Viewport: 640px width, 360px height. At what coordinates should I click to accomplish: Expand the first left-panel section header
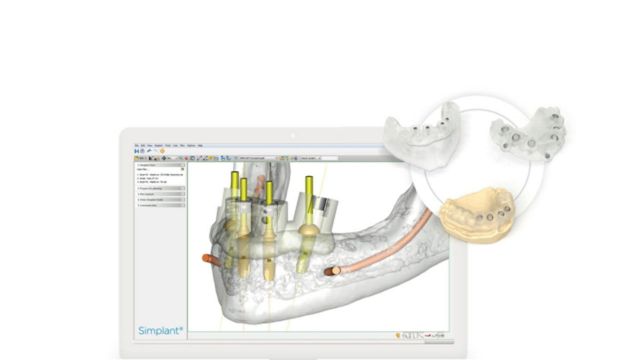pyautogui.click(x=161, y=165)
